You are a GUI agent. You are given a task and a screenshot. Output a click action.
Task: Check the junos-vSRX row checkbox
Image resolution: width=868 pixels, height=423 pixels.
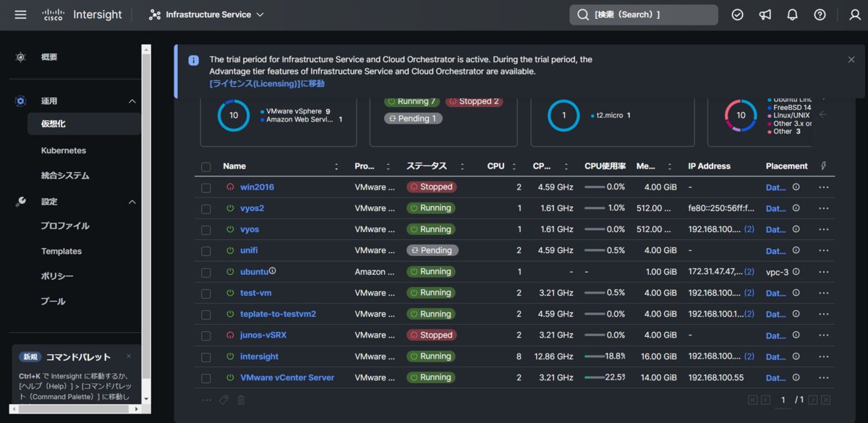coord(206,336)
